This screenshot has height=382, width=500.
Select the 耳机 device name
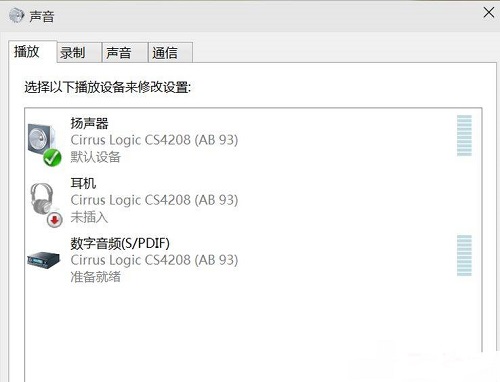[x=83, y=183]
